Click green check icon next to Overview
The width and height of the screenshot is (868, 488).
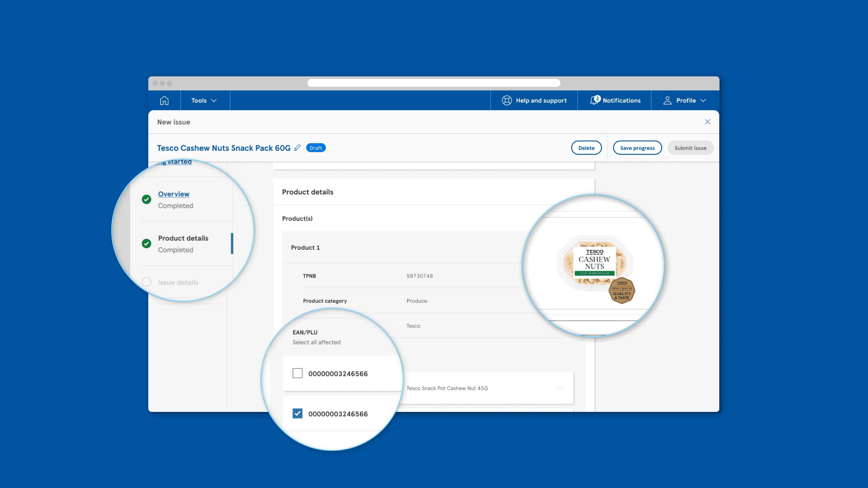point(146,199)
